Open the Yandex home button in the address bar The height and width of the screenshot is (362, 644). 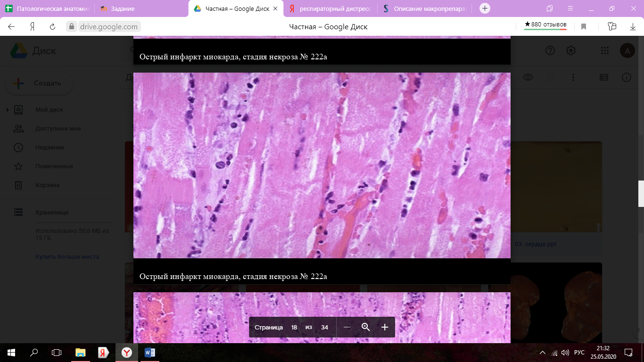pos(32,27)
